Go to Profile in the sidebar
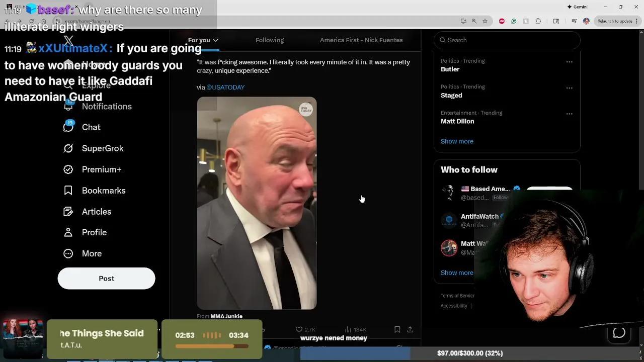 85,232
